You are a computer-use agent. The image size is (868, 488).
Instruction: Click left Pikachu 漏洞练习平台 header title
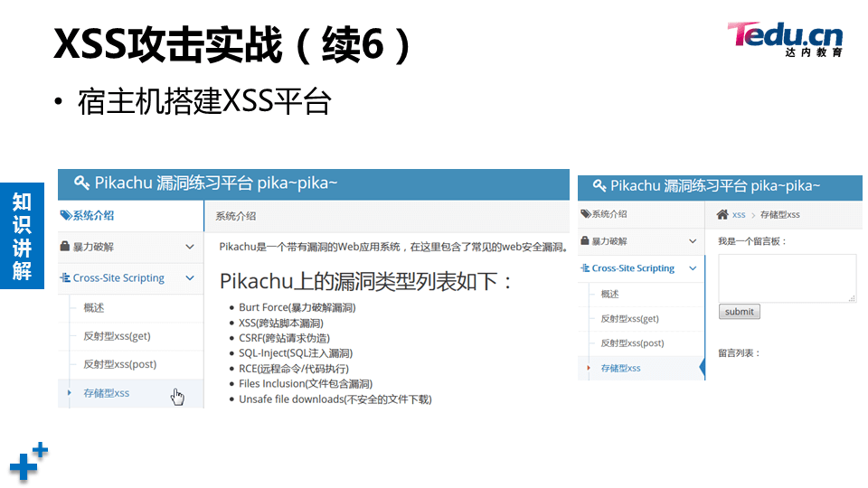point(216,183)
